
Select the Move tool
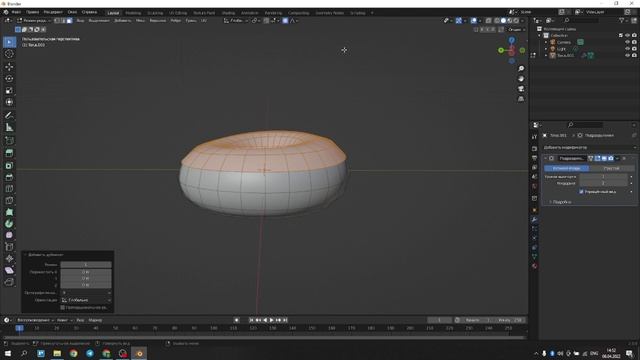coord(9,67)
